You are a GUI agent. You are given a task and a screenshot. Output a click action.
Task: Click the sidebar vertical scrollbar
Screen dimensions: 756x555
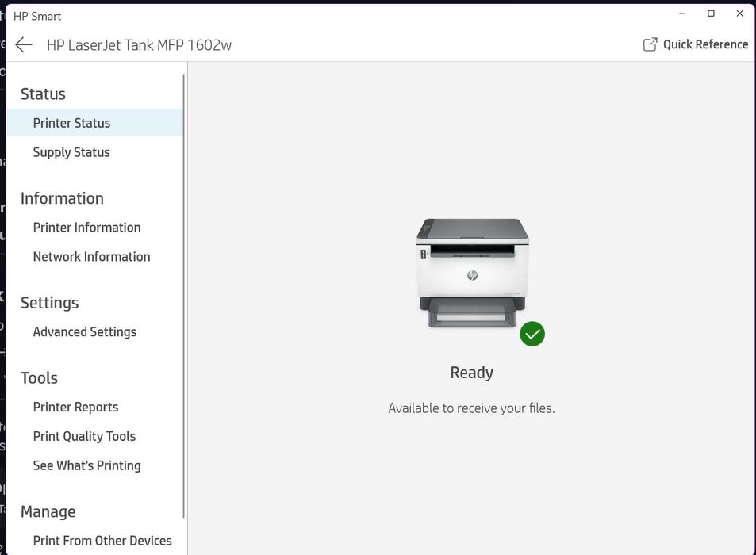(x=184, y=297)
